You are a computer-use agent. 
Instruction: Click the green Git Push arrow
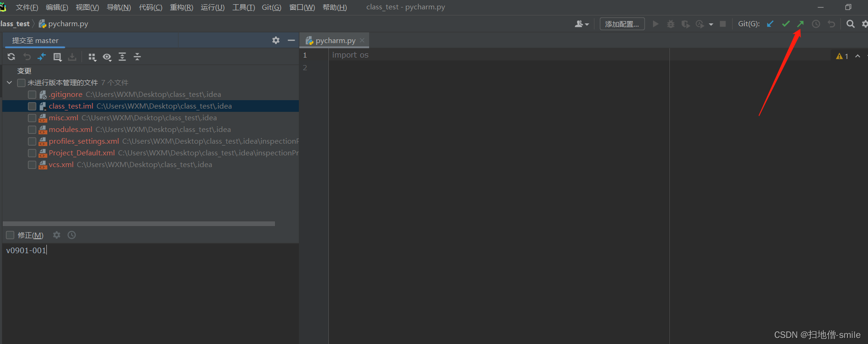[801, 24]
